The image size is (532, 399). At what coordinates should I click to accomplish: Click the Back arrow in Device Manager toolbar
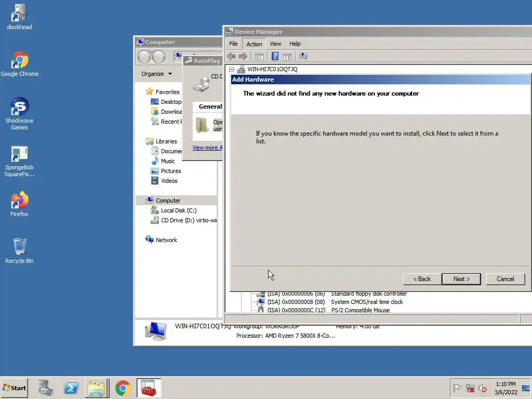(231, 56)
